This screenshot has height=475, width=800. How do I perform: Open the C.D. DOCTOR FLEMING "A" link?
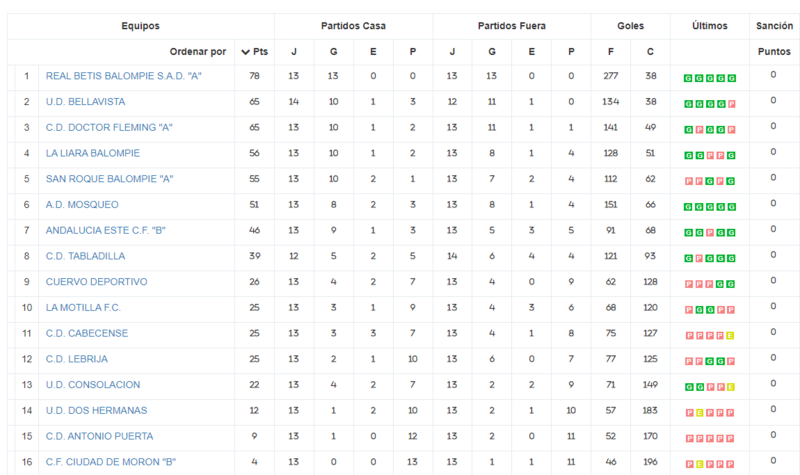click(x=109, y=128)
